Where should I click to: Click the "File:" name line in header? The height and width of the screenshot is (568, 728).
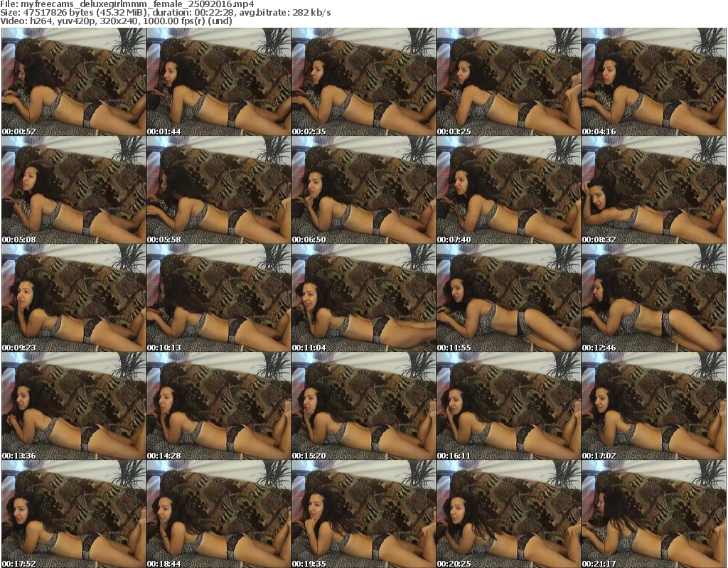pyautogui.click(x=127, y=4)
